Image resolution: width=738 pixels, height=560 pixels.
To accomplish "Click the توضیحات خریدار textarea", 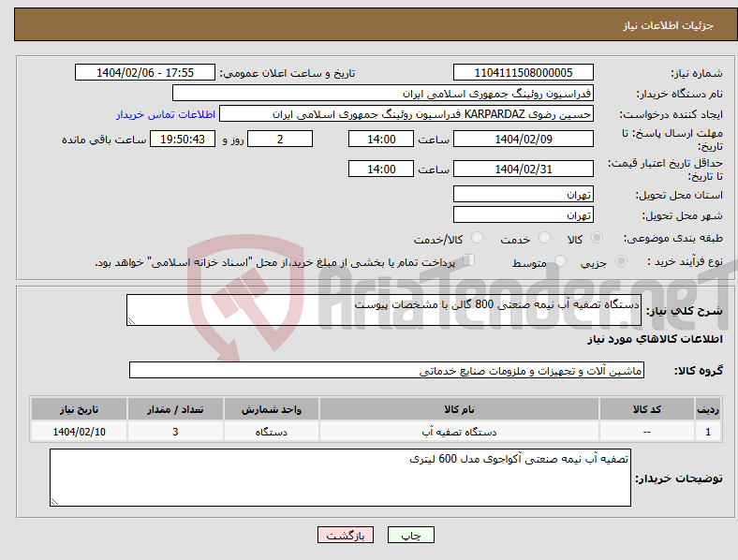I will (x=340, y=478).
